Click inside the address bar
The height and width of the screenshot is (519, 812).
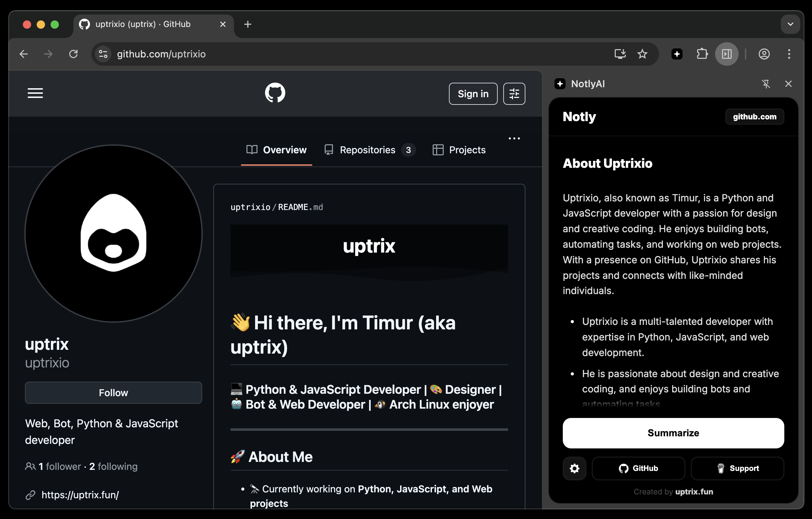coord(242,54)
